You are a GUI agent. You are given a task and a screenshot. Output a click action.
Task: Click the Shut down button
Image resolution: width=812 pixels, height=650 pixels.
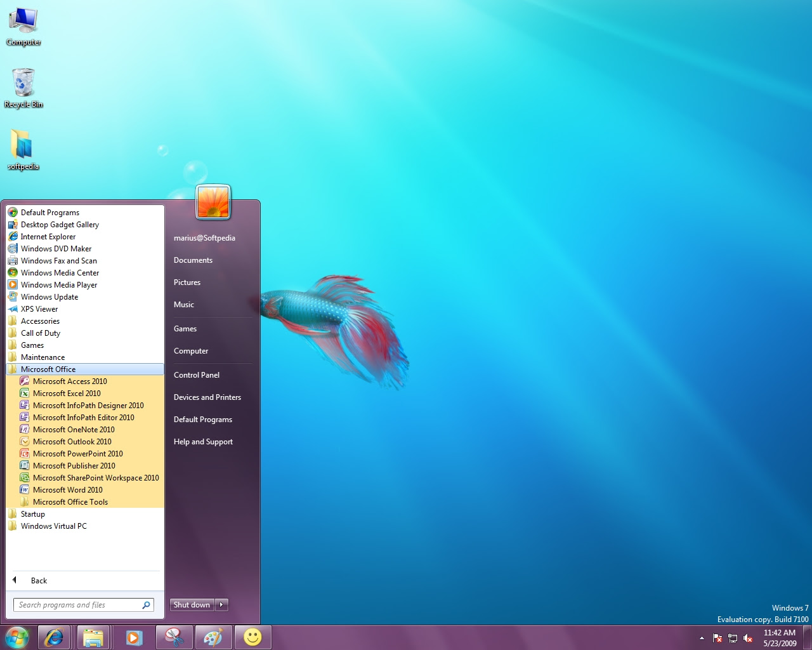[192, 605]
